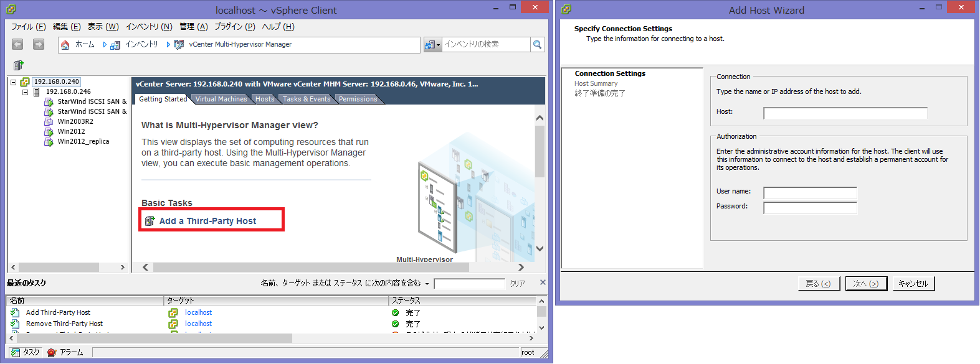Click the Alarms icon in the status bar
The image size is (980, 364).
[52, 352]
